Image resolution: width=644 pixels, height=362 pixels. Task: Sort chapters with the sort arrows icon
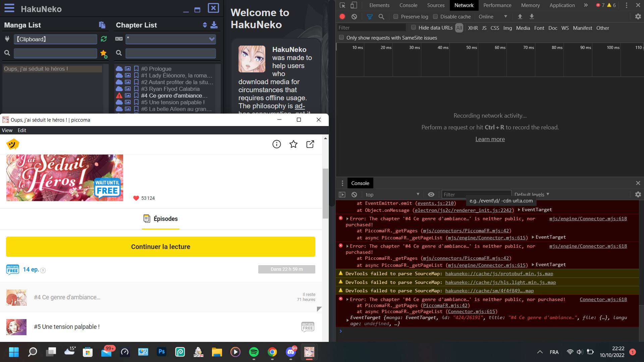tap(205, 25)
